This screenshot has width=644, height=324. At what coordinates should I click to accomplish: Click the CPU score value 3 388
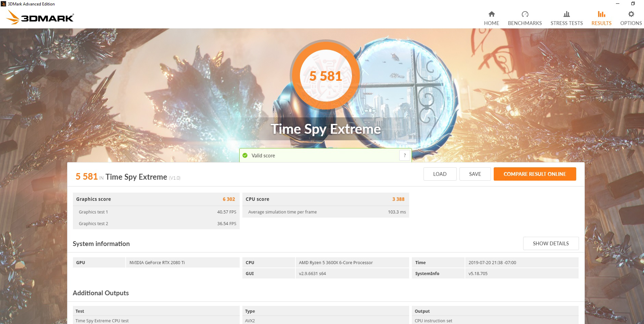tap(398, 199)
